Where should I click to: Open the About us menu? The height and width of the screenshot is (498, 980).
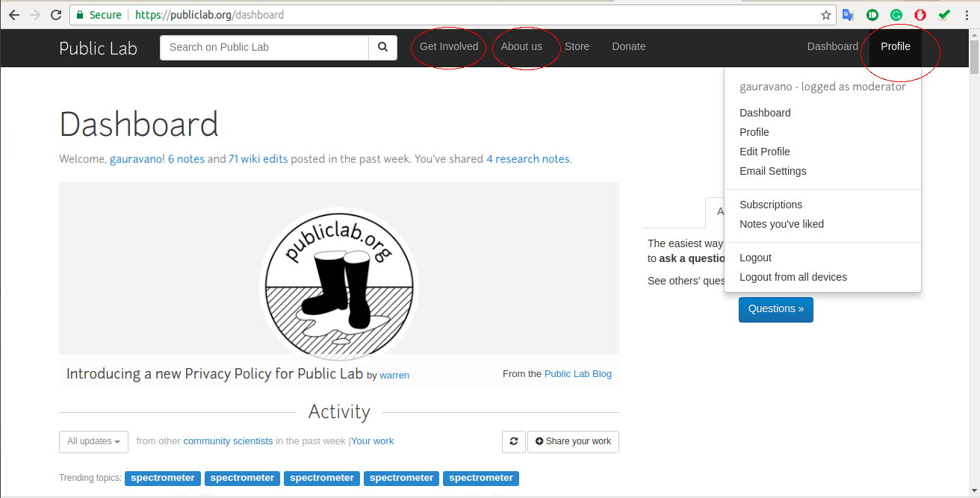(x=521, y=46)
